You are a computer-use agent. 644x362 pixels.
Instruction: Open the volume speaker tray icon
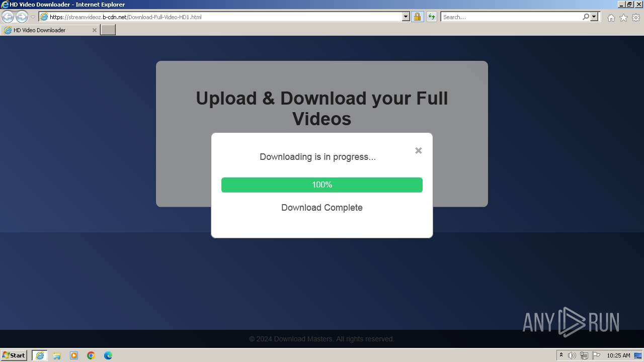tap(572, 355)
